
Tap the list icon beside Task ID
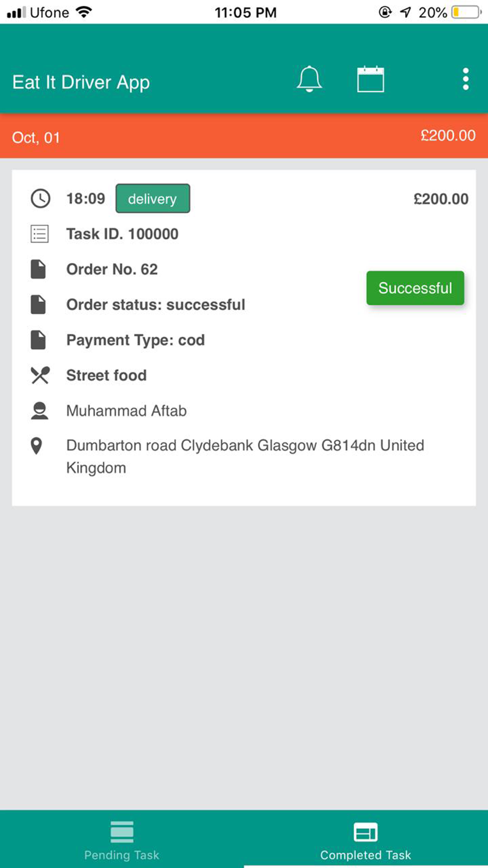tap(40, 234)
